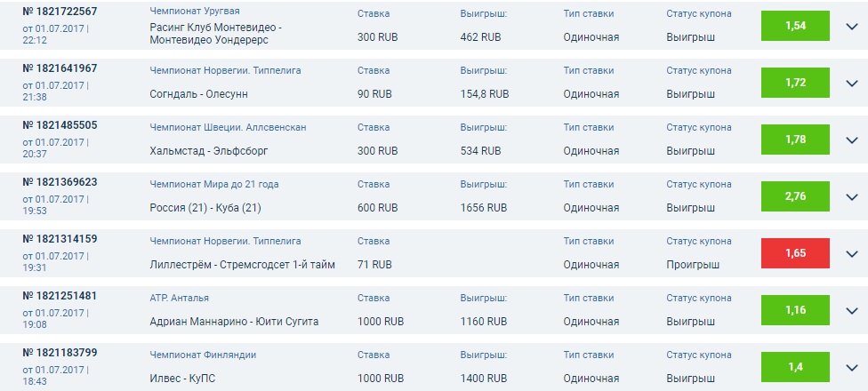Expand the Согндаль - Олесунн coupon details
This screenshot has height=391, width=868.
851,83
